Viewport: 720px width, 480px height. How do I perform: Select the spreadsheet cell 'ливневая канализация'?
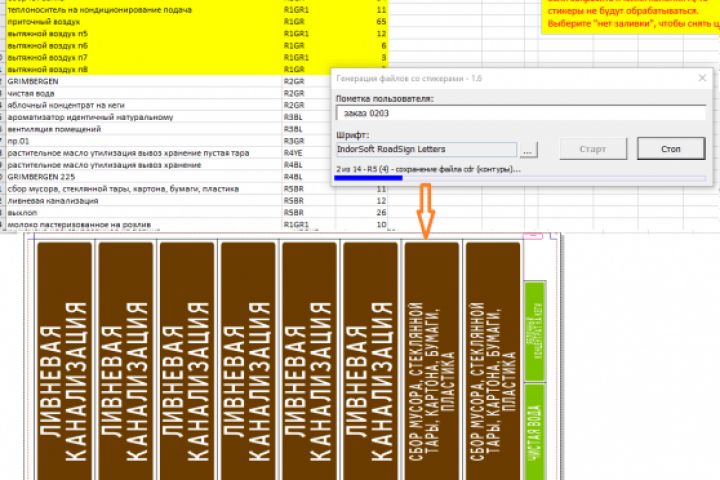click(x=144, y=201)
